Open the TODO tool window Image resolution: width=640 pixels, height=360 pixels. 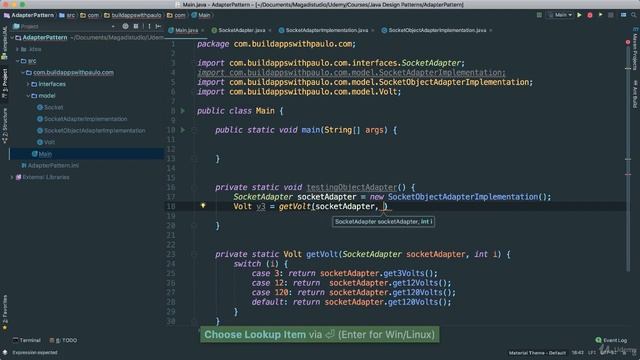(x=63, y=340)
